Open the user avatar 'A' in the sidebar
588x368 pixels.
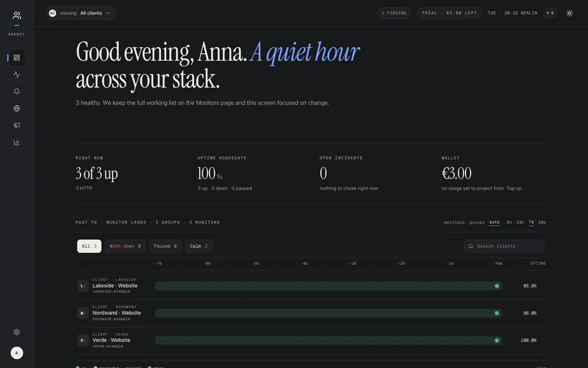tap(16, 353)
